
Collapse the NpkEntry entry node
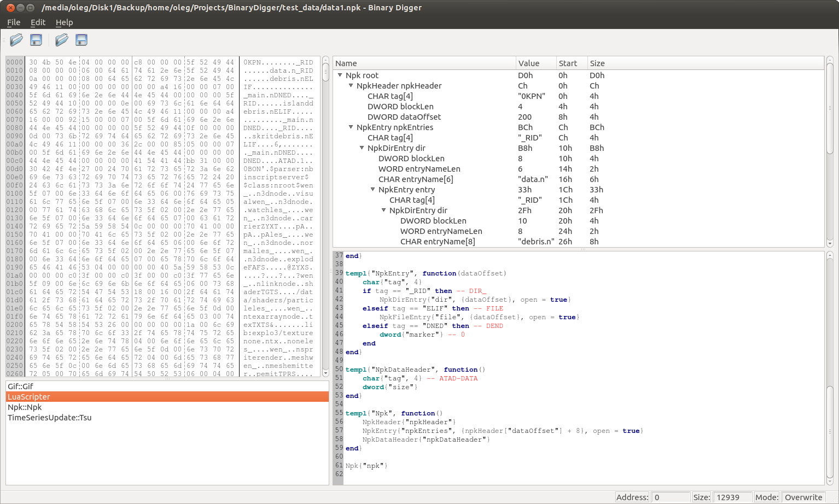pyautogui.click(x=372, y=190)
